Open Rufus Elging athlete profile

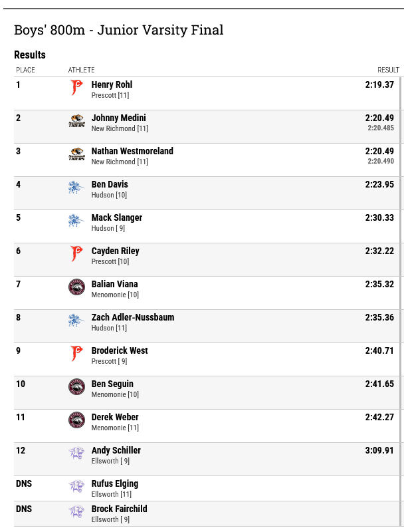point(115,483)
